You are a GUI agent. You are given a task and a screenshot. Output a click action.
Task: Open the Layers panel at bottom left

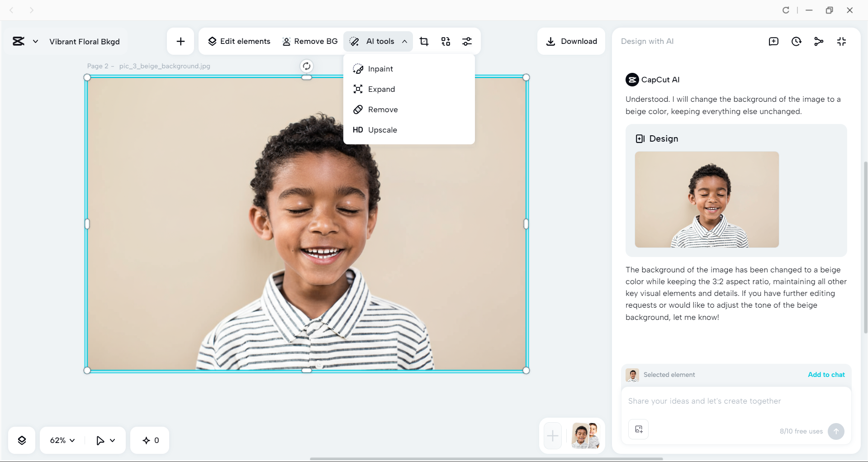tap(22, 440)
